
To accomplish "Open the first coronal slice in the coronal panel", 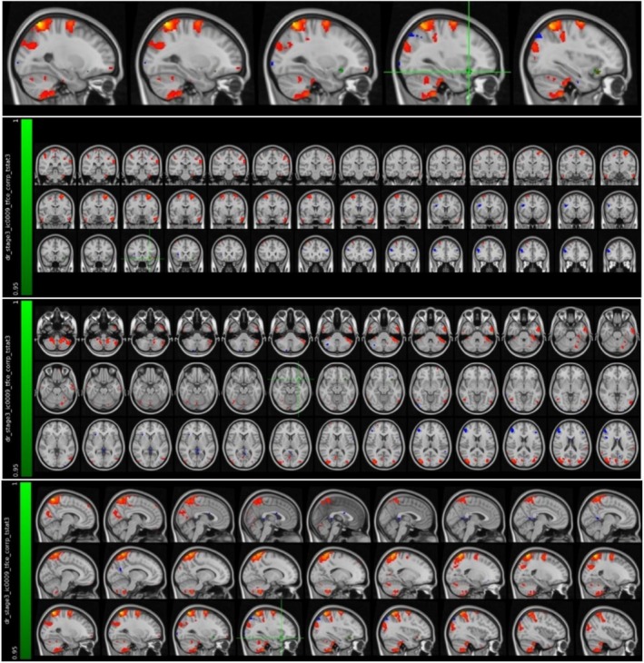I will [x=55, y=165].
